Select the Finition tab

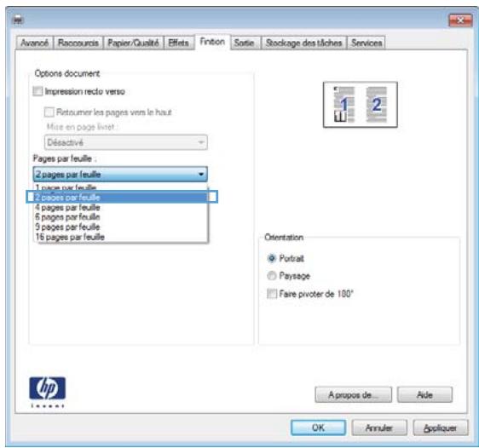click(212, 42)
